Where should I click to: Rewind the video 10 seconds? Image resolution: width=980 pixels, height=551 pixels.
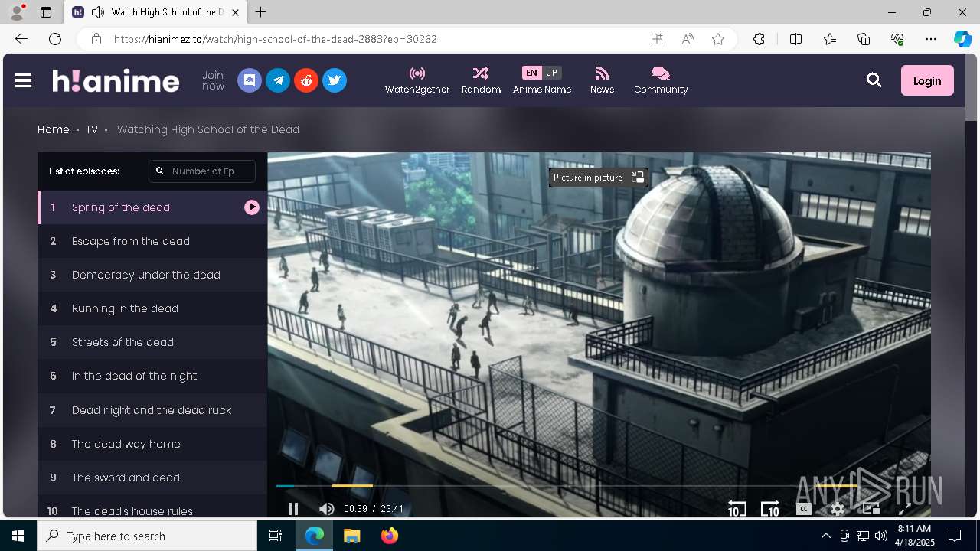coord(737,509)
